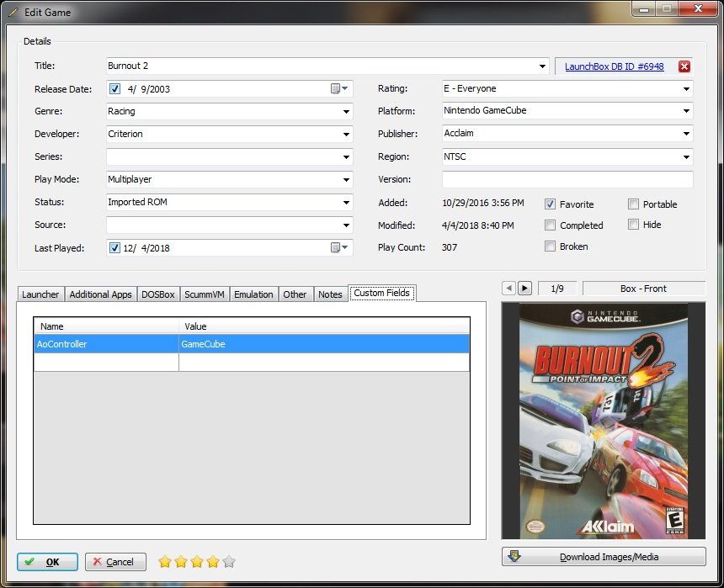Switch to the Additional Apps tab
This screenshot has height=588, width=724.
click(x=101, y=294)
